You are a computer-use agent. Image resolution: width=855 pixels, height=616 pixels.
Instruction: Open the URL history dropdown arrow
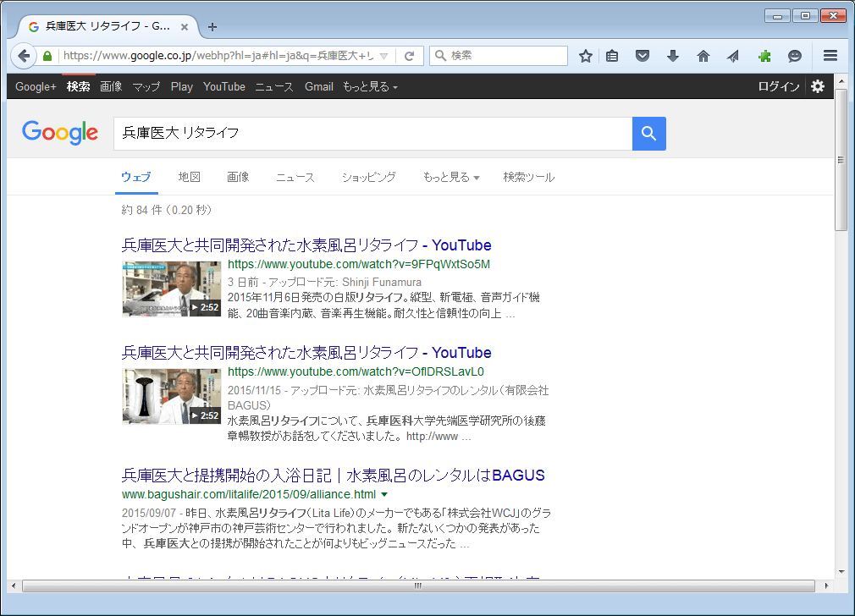click(x=383, y=56)
